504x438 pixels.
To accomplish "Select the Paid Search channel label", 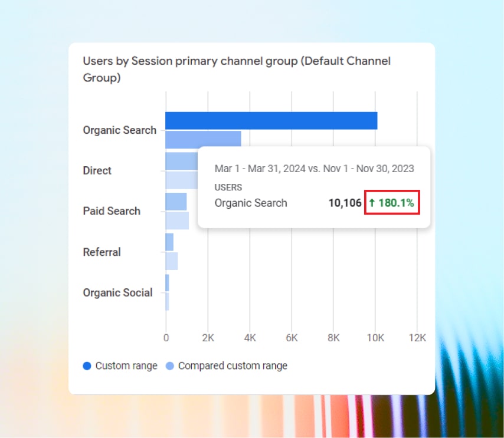I will pos(112,211).
